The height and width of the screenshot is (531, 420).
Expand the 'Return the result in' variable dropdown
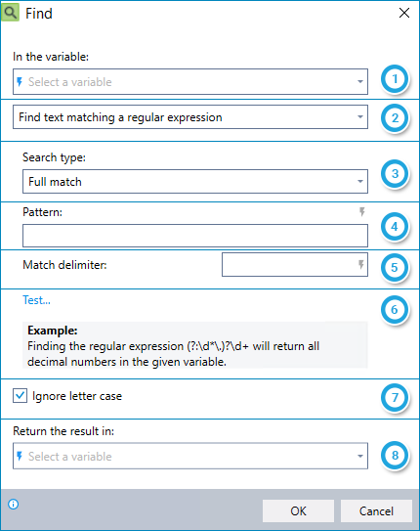(190, 456)
